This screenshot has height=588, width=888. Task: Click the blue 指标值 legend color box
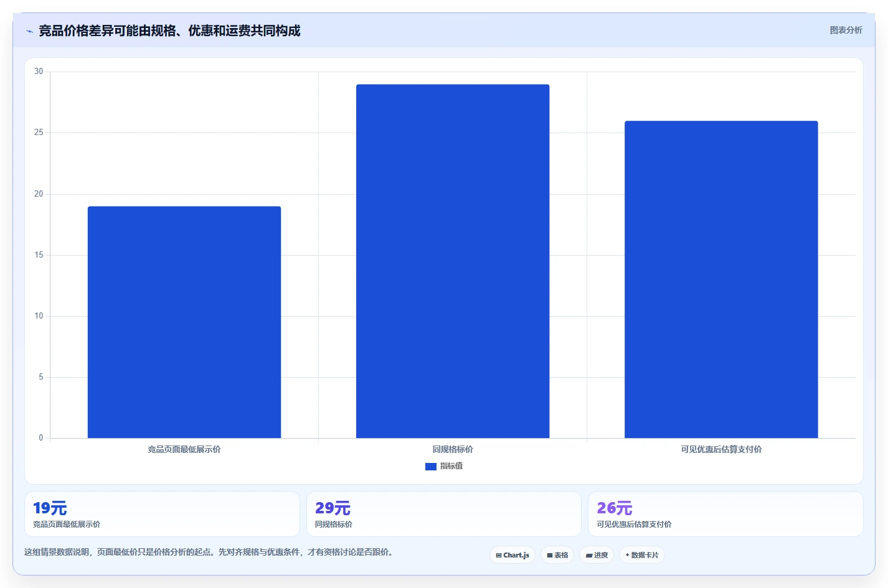point(431,467)
